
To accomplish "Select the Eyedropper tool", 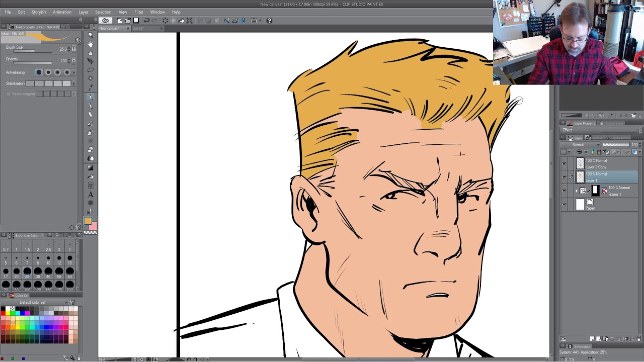I will [91, 87].
